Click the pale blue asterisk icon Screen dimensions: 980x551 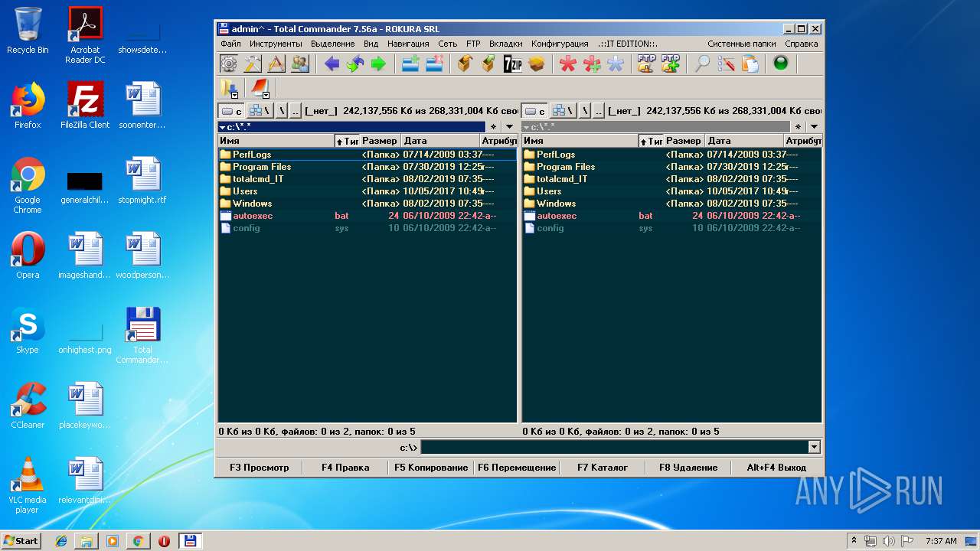coord(616,64)
